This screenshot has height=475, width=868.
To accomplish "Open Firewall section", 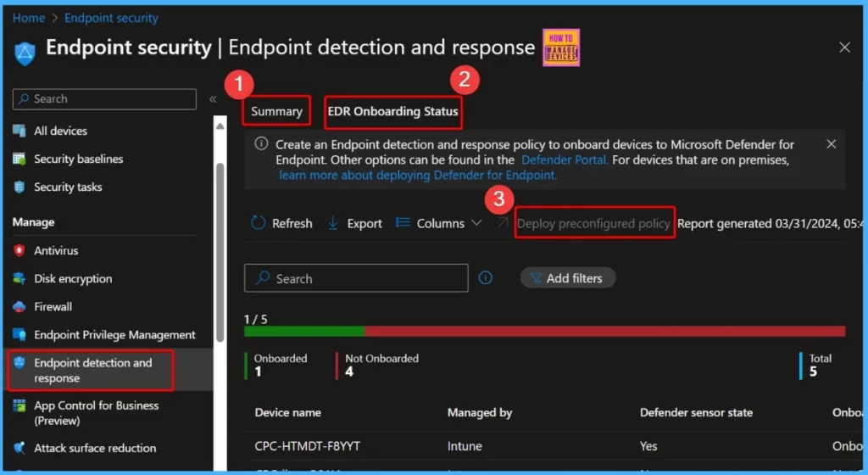I will (x=53, y=307).
